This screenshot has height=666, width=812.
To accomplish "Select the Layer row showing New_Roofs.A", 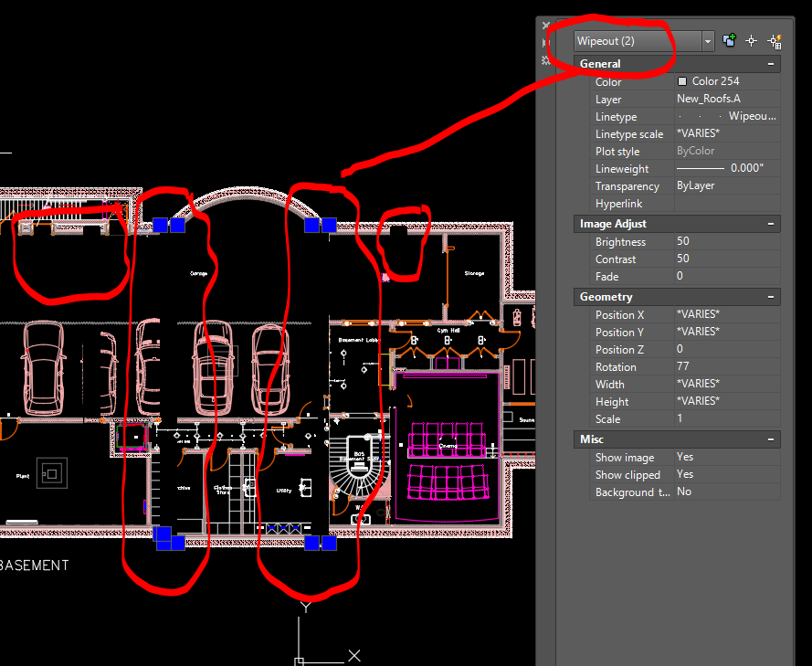I will [727, 99].
